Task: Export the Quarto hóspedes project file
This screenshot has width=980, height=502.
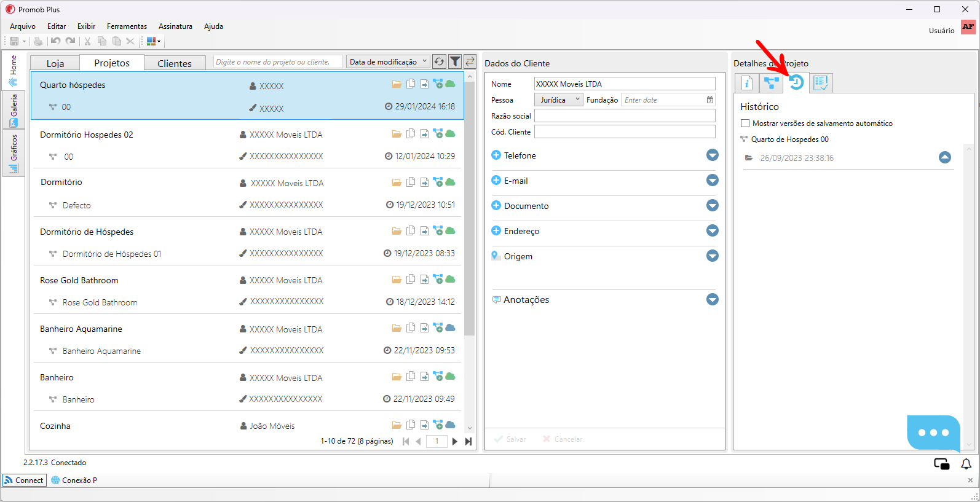Action: click(x=424, y=84)
